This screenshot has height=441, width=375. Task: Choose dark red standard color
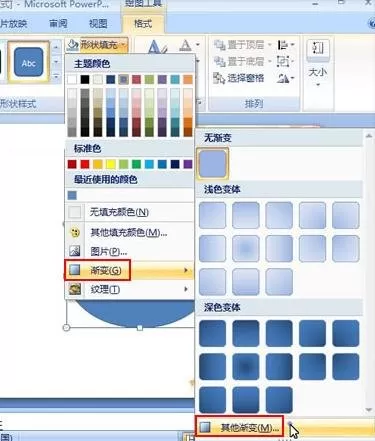[72, 164]
